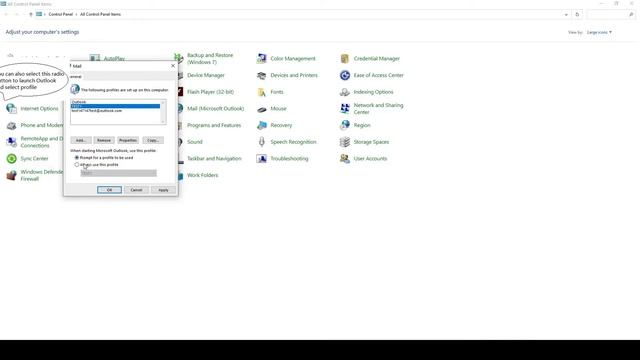Select the highlighted profile in profiles list
Image resolution: width=640 pixels, height=360 pixels.
click(x=115, y=106)
